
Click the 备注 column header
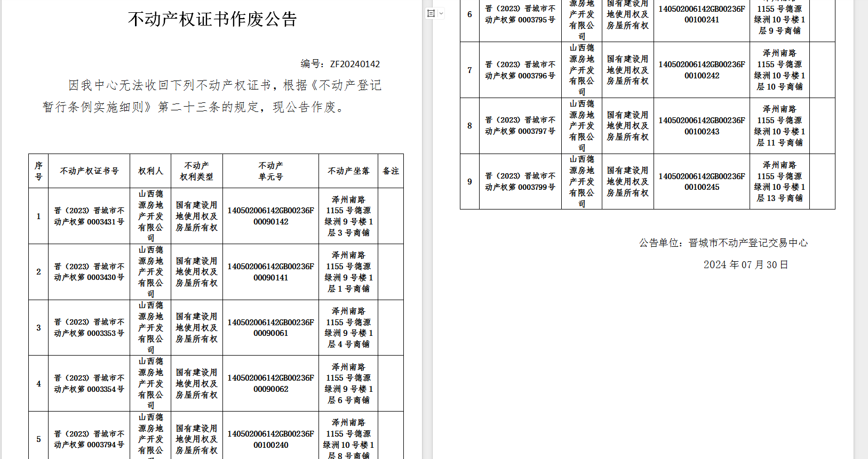391,171
